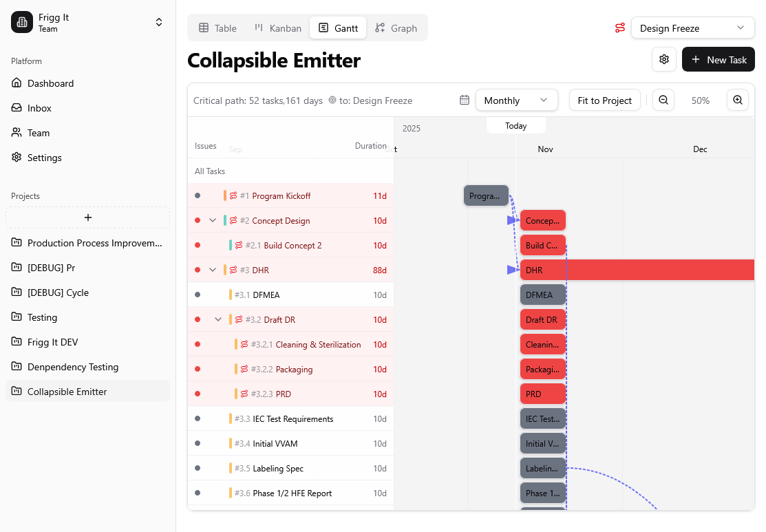This screenshot has height=532, width=766.
Task: Click Fit to Project button
Action: [x=604, y=100]
